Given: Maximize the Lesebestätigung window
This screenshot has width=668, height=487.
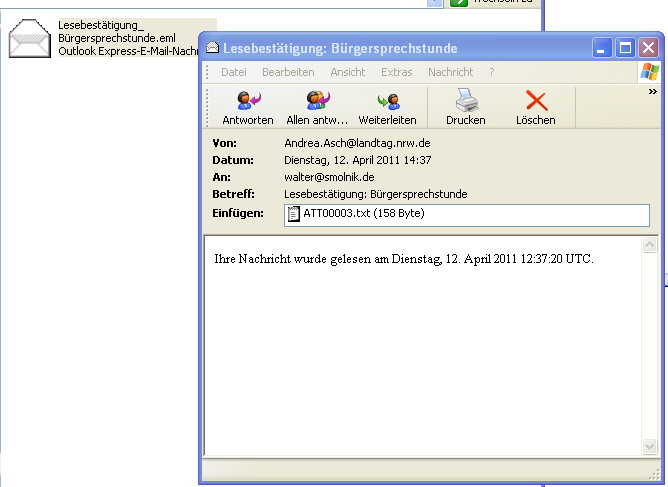Looking at the screenshot, I should click(625, 47).
